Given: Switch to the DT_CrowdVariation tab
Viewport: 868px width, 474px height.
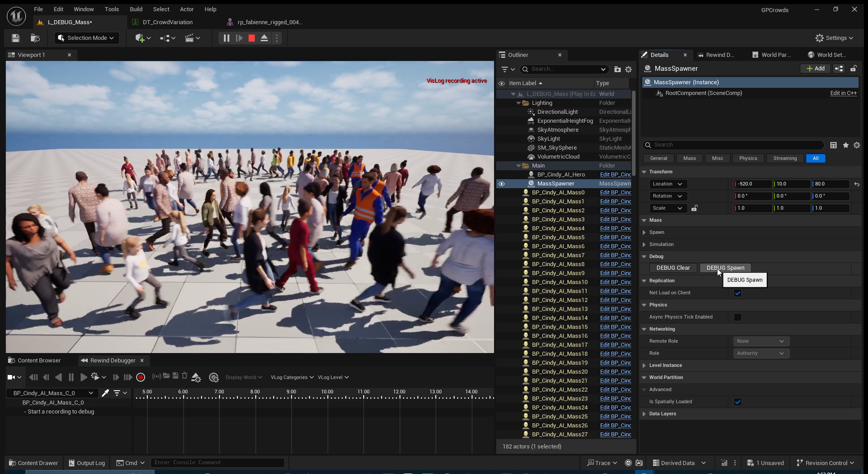Looking at the screenshot, I should (x=168, y=22).
